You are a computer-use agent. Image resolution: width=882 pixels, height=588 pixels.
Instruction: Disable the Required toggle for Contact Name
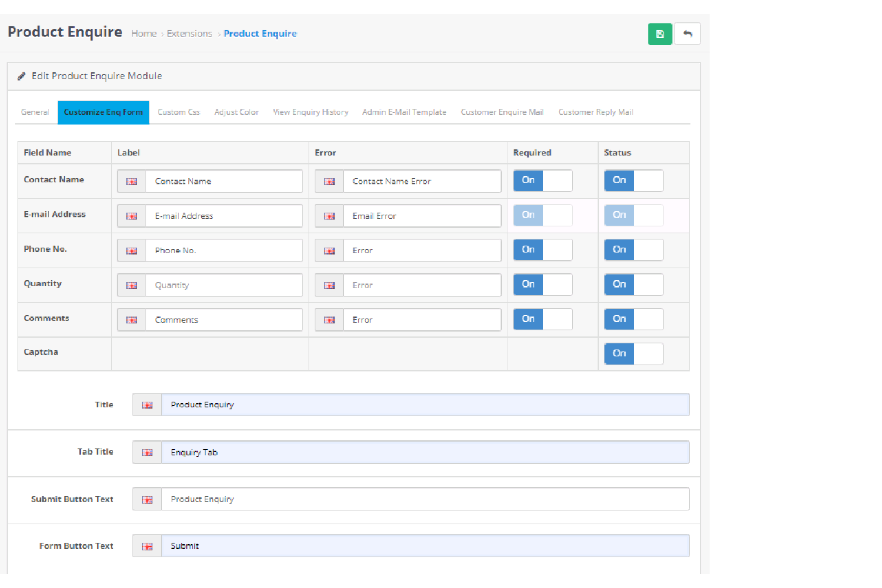(x=542, y=181)
